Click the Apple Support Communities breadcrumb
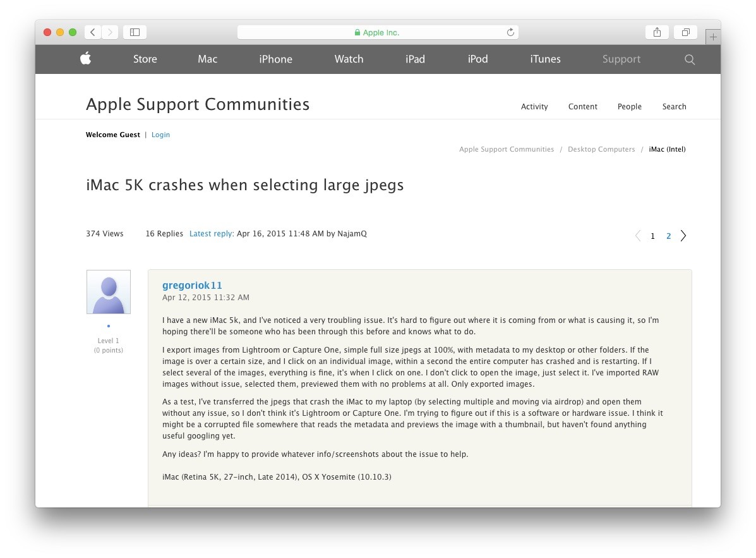The height and width of the screenshot is (558, 756). pos(507,149)
